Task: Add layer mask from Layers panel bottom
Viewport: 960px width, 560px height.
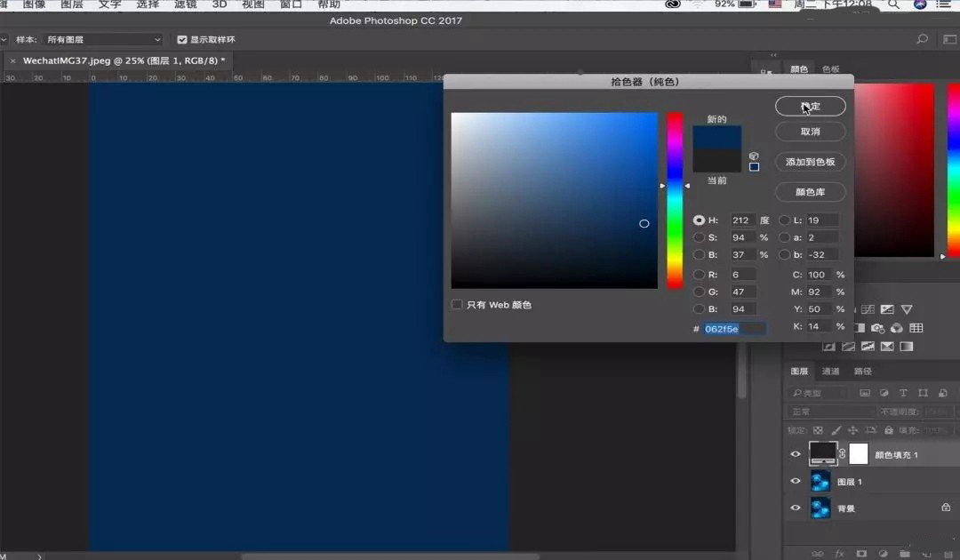Action: [861, 554]
